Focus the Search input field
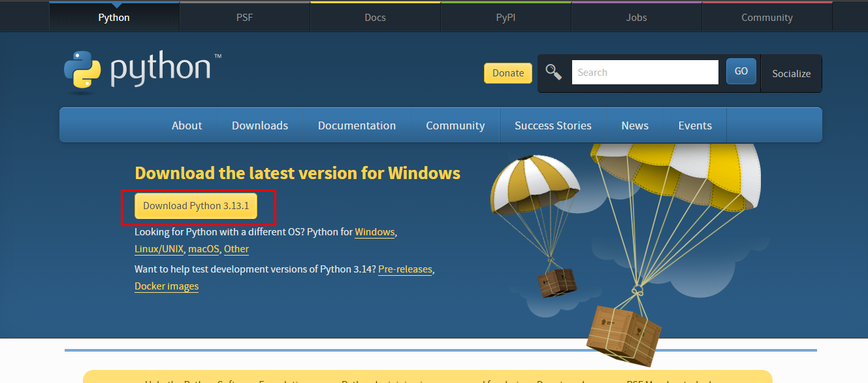 tap(645, 73)
